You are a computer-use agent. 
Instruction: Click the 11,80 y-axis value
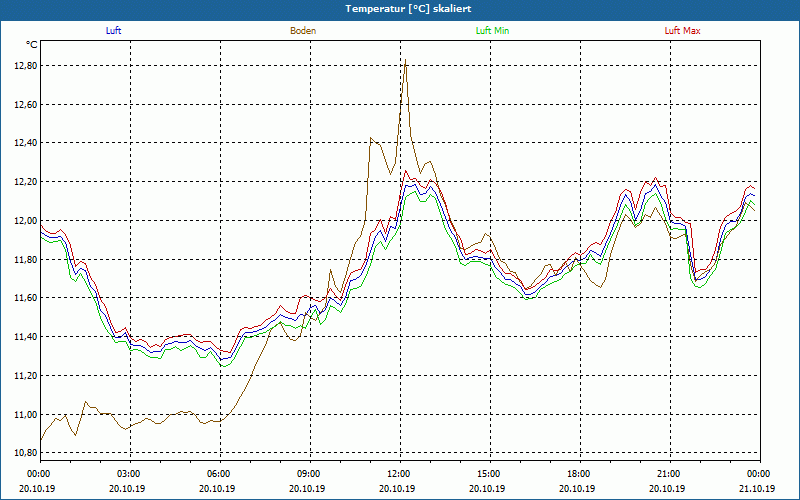coord(26,260)
